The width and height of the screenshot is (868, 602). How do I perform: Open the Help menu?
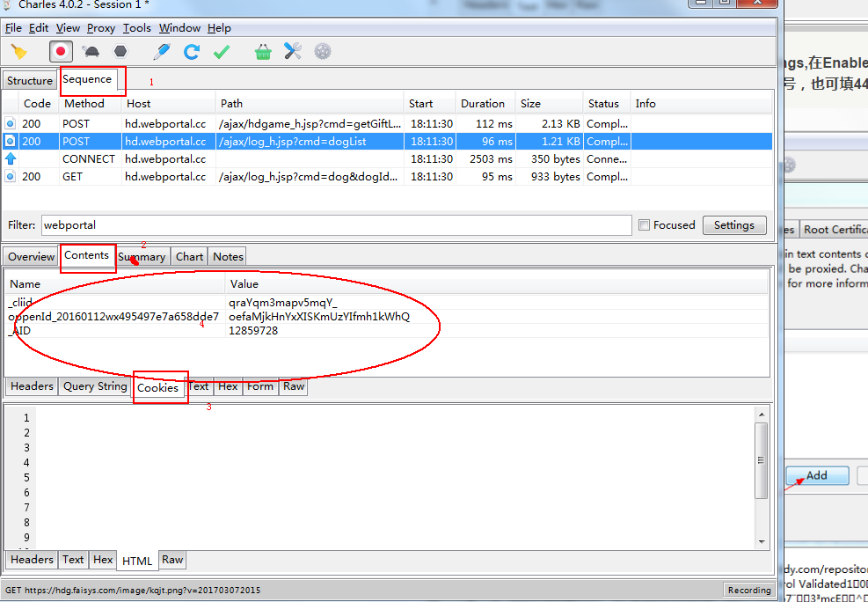[x=219, y=28]
